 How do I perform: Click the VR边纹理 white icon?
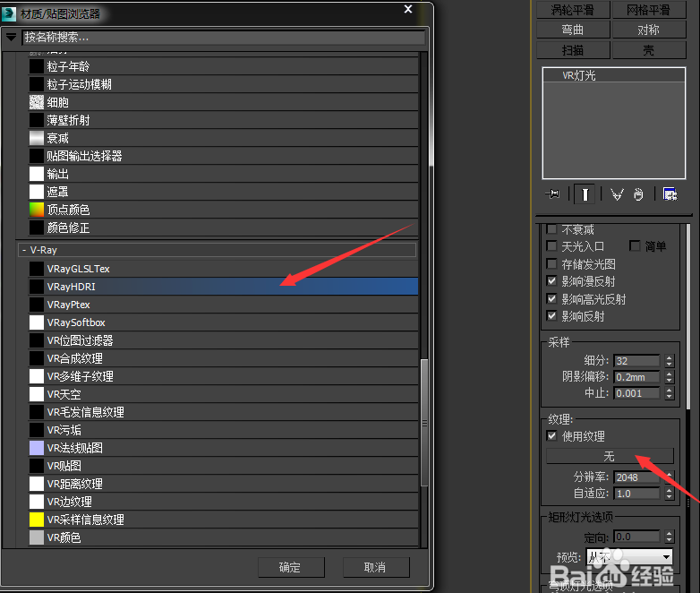pyautogui.click(x=37, y=502)
